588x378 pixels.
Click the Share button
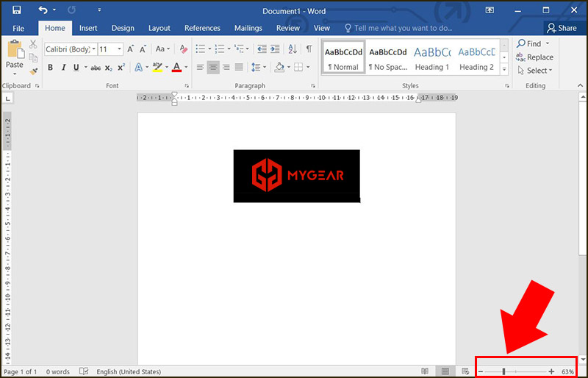[x=562, y=28]
